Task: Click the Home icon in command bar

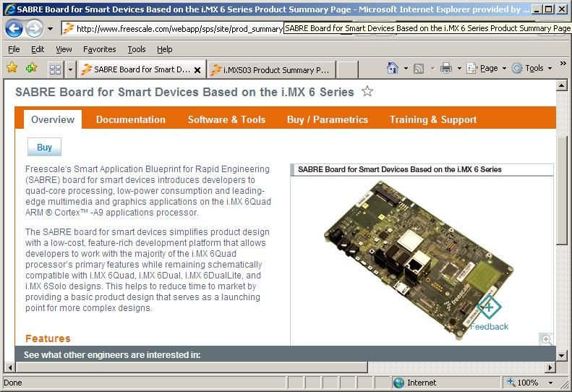Action: click(x=393, y=68)
